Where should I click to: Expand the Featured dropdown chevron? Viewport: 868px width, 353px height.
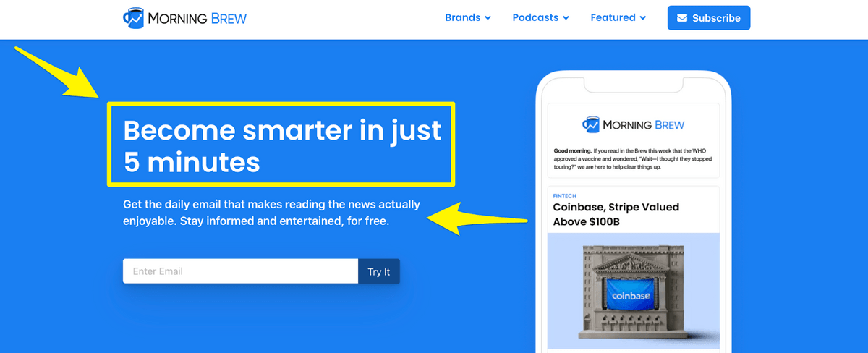pyautogui.click(x=642, y=18)
